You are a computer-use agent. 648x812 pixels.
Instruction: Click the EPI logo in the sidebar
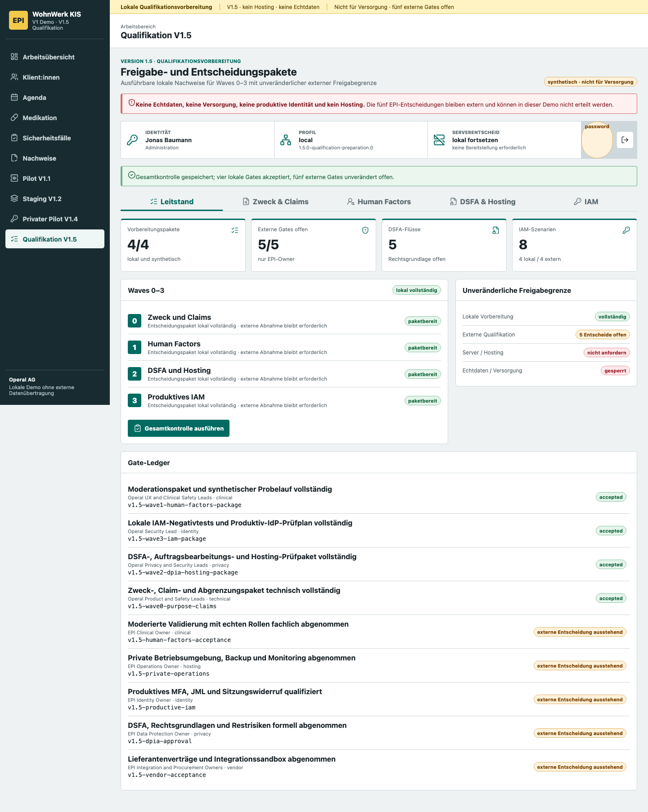click(x=18, y=20)
